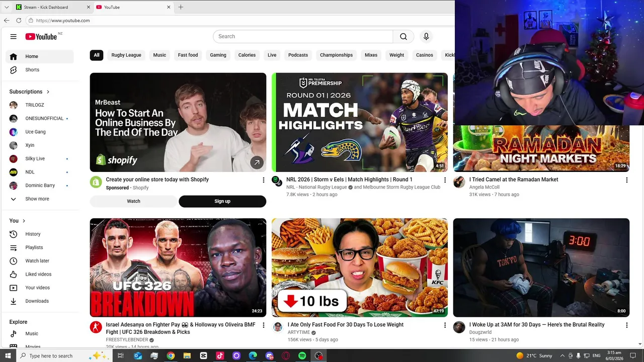
Task: Click the search magnifier button
Action: 404,36
